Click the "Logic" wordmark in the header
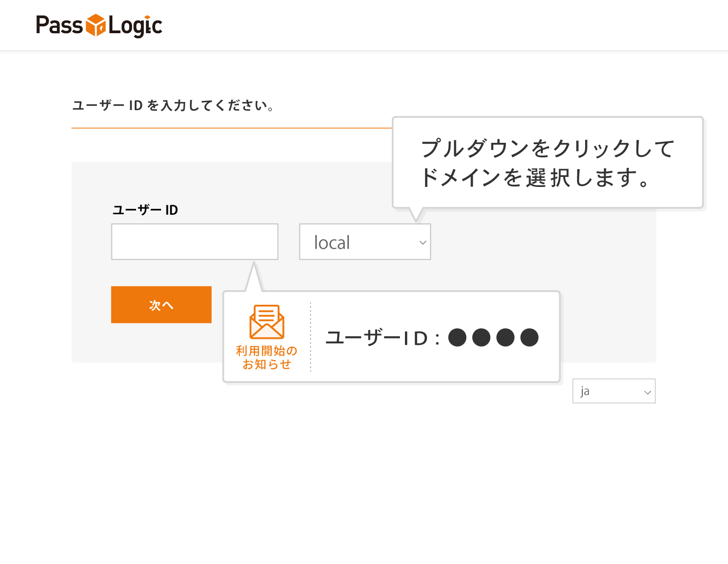 tap(135, 26)
